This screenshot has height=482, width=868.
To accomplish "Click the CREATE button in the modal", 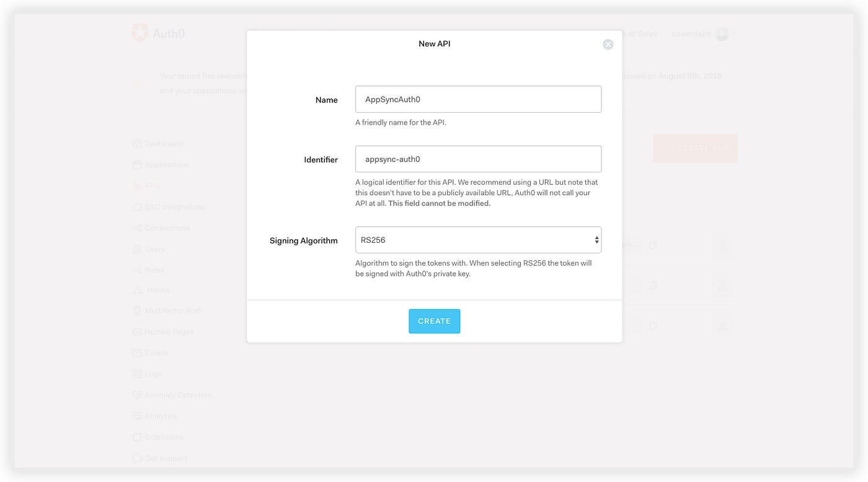I will (x=434, y=321).
